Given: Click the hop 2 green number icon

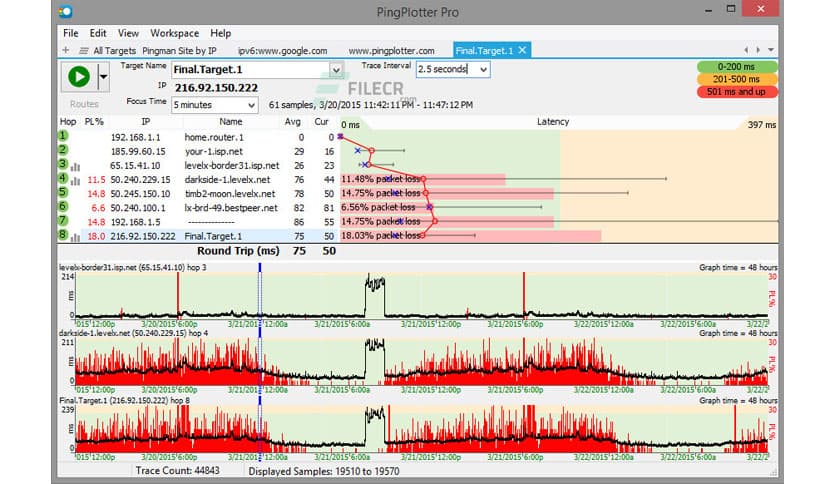Looking at the screenshot, I should click(x=63, y=150).
